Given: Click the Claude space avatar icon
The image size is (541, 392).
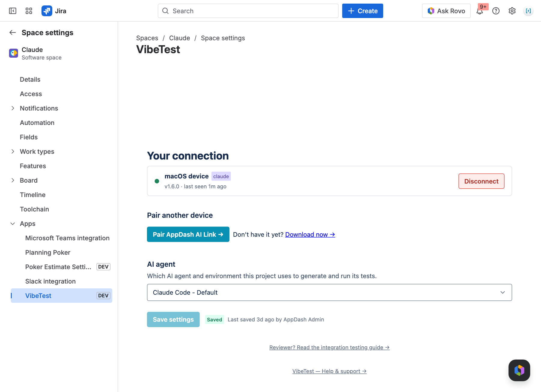Looking at the screenshot, I should [14, 53].
